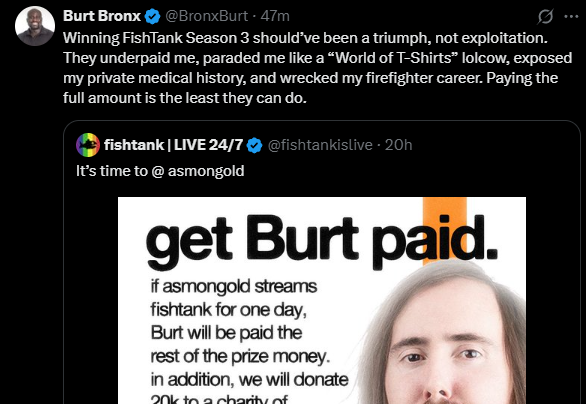The width and height of the screenshot is (586, 404).
Task: Click the "It's time to @ asmongold" quoted text
Action: 160,171
